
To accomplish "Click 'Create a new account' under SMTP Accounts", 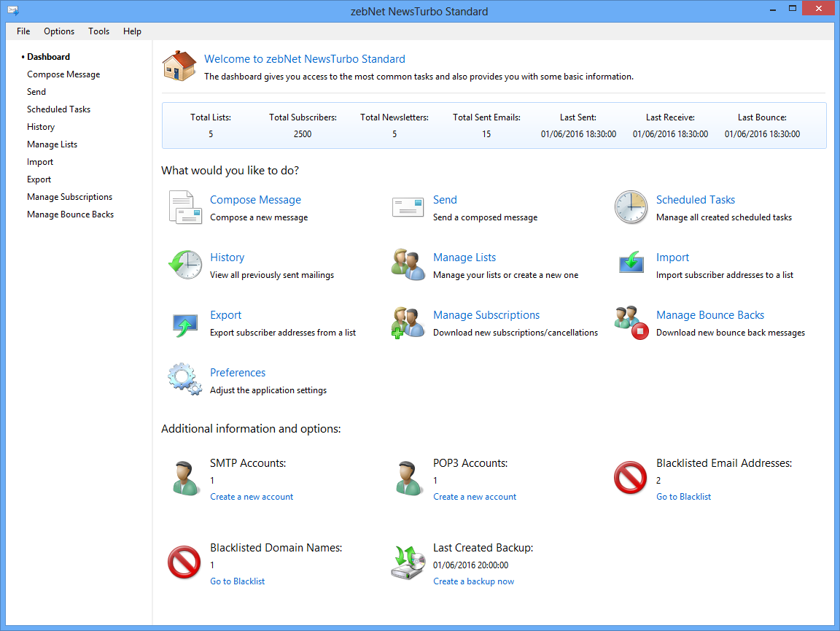I will pos(252,497).
